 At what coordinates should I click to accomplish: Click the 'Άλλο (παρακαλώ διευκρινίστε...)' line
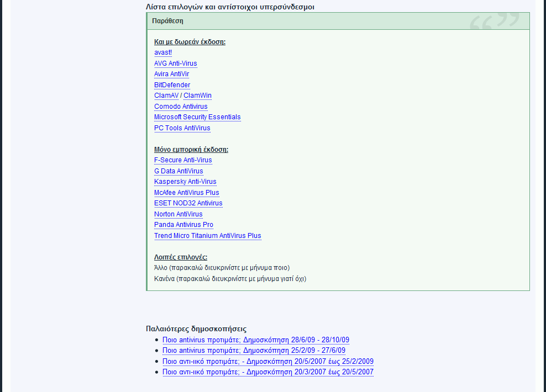(222, 268)
